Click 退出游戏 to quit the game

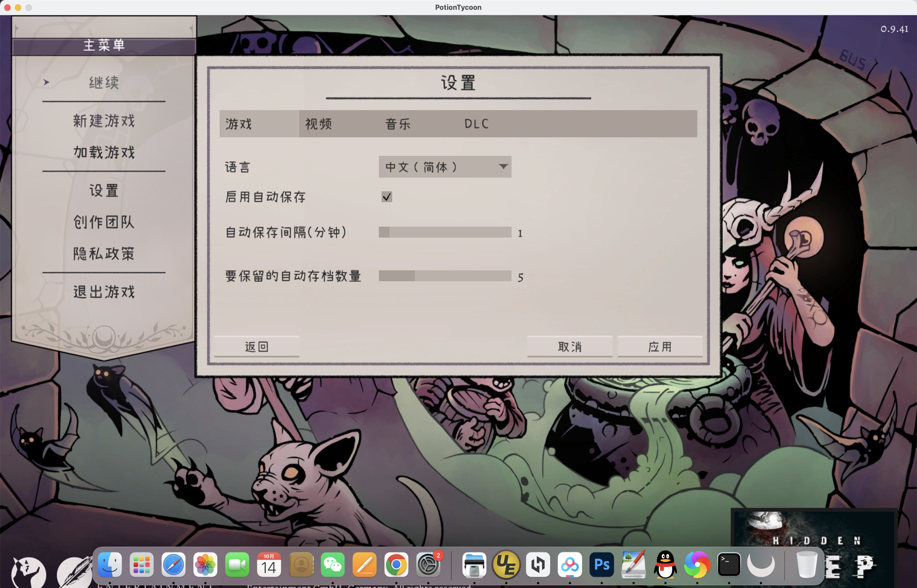click(104, 292)
